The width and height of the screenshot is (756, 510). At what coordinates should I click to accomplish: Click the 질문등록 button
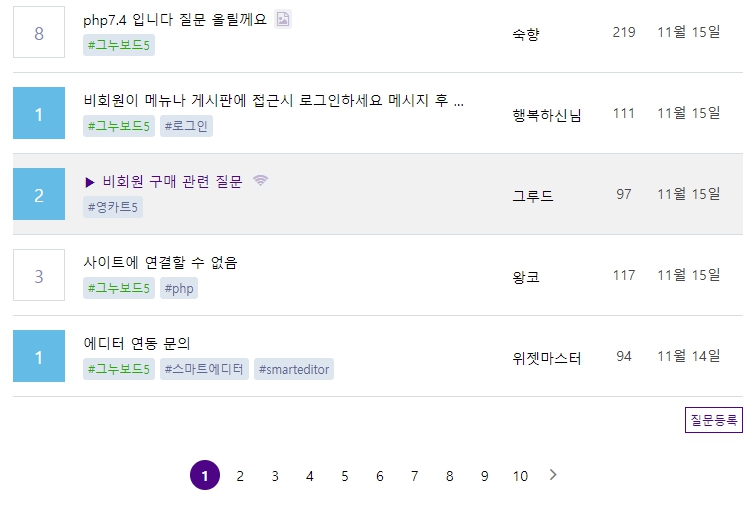713,421
